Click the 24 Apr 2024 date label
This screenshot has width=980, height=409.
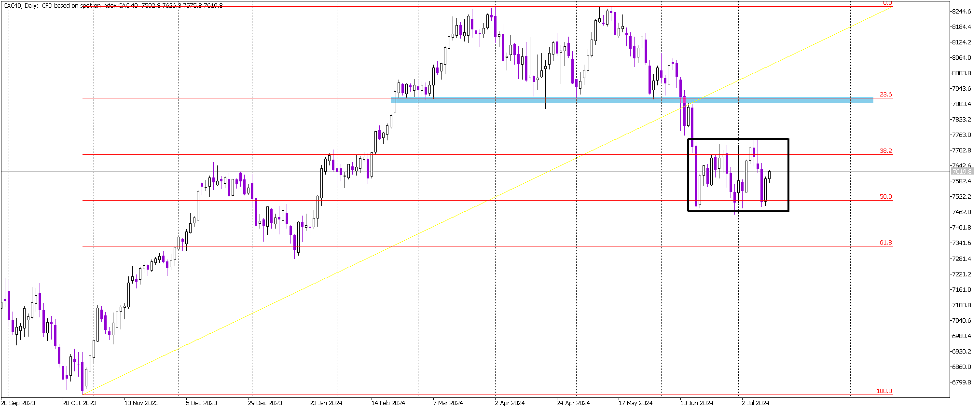[x=573, y=403]
